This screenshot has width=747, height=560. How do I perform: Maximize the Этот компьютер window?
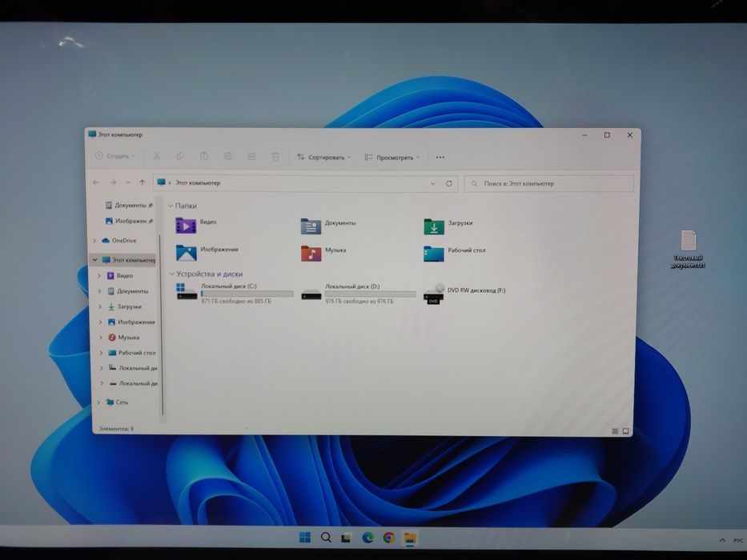click(607, 135)
